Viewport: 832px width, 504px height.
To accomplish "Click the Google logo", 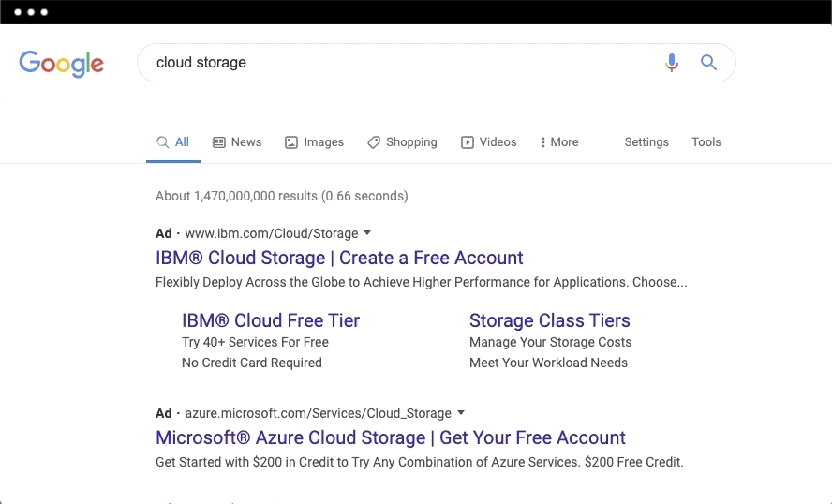I will 61,63.
